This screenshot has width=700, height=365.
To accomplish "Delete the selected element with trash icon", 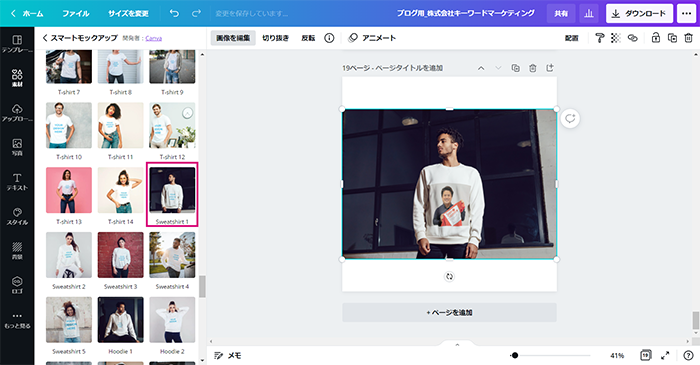I will (688, 38).
